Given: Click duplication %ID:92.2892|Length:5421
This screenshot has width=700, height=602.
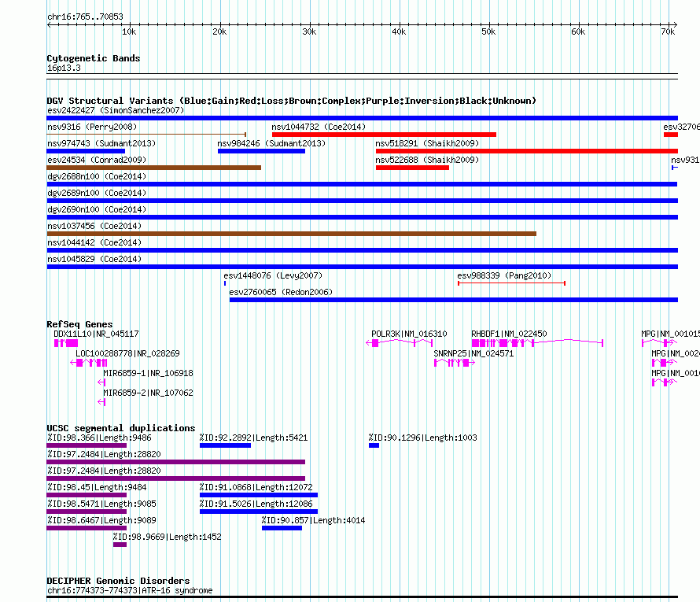Looking at the screenshot, I should (226, 445).
